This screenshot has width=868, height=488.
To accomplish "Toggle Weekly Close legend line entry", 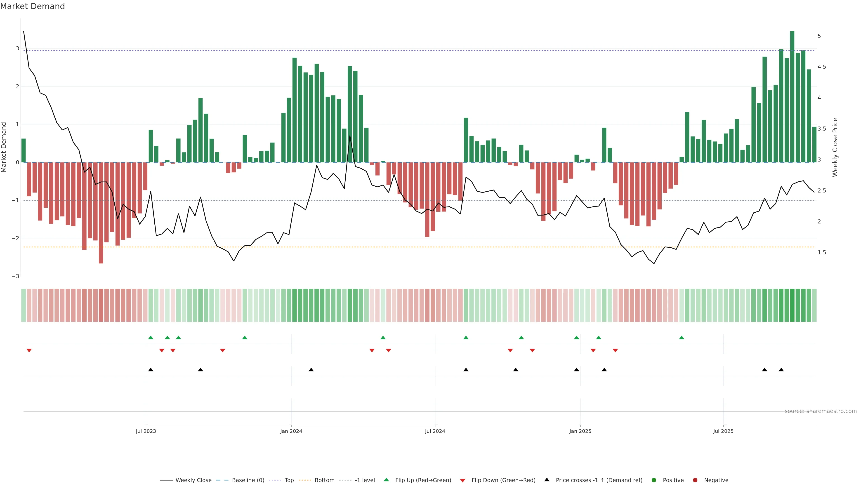I will point(193,480).
